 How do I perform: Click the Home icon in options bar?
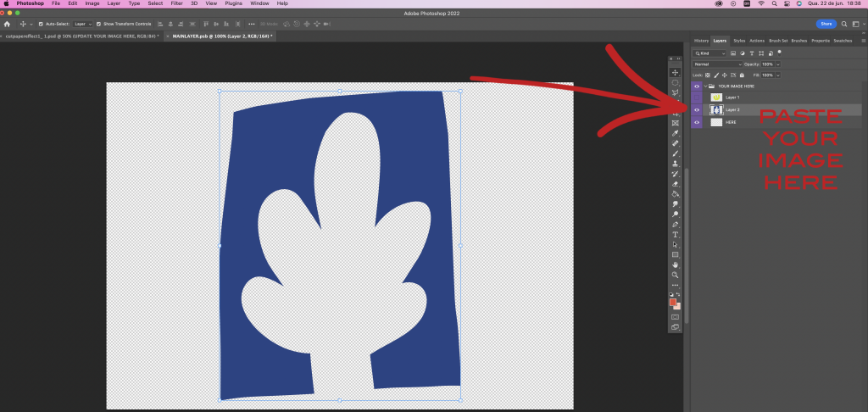(x=7, y=24)
